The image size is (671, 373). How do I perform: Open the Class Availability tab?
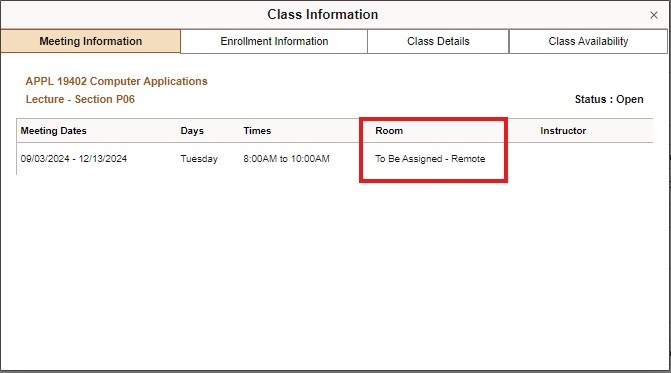(588, 41)
